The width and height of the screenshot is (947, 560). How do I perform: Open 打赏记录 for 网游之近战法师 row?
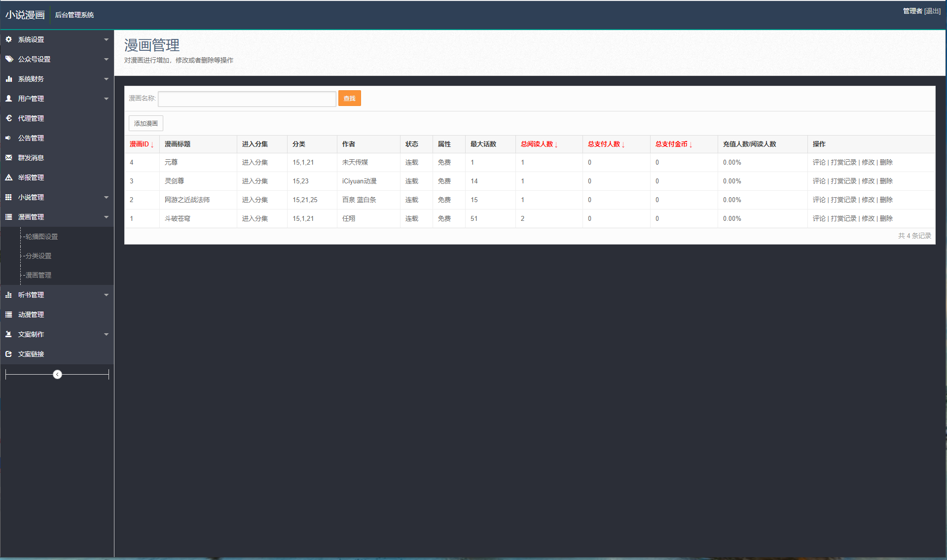point(843,200)
